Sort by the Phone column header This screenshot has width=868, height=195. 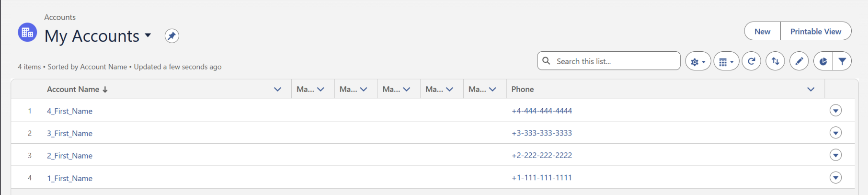coord(522,89)
